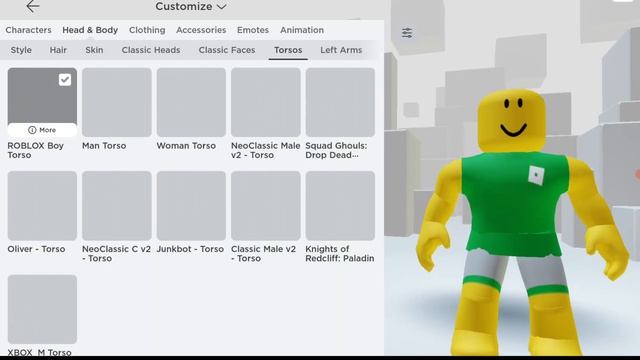Open the Clothing tab
Viewport: 640px width, 360px height.
point(147,30)
